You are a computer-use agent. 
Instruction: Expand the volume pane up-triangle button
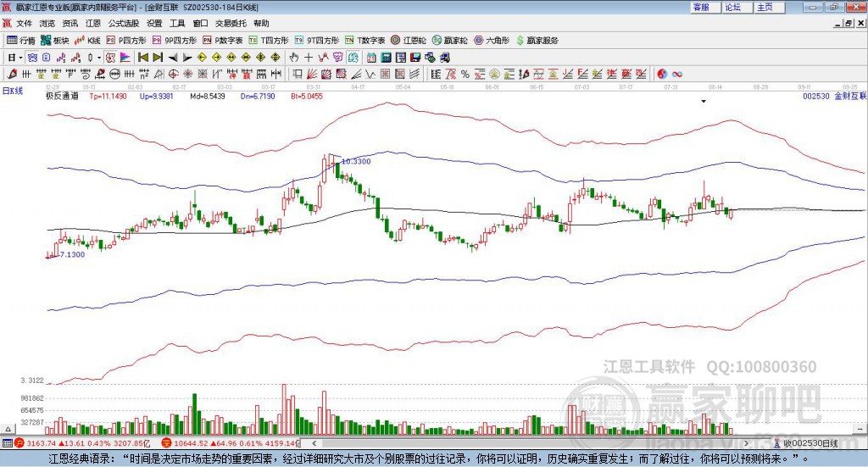tap(8, 429)
